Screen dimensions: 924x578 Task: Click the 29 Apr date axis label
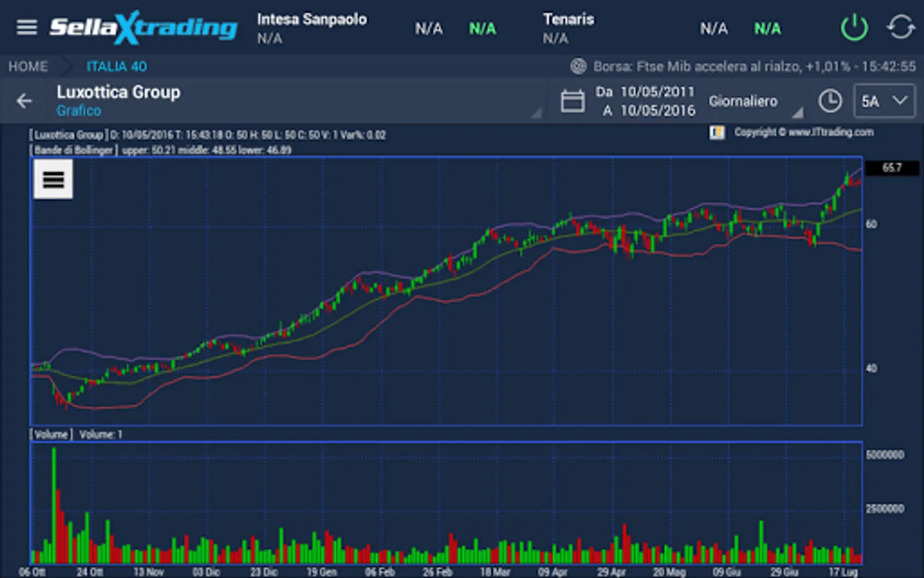(612, 572)
